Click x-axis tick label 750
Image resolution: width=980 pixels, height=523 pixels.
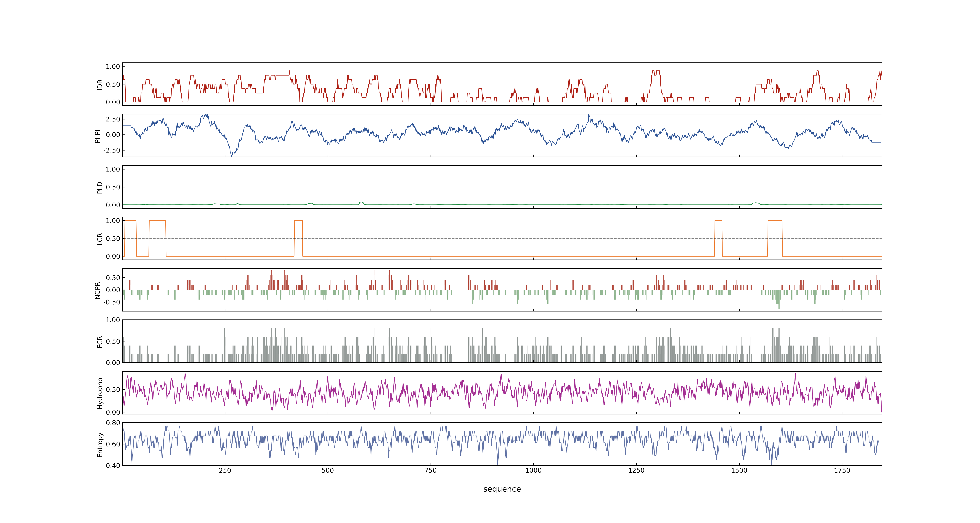(431, 470)
